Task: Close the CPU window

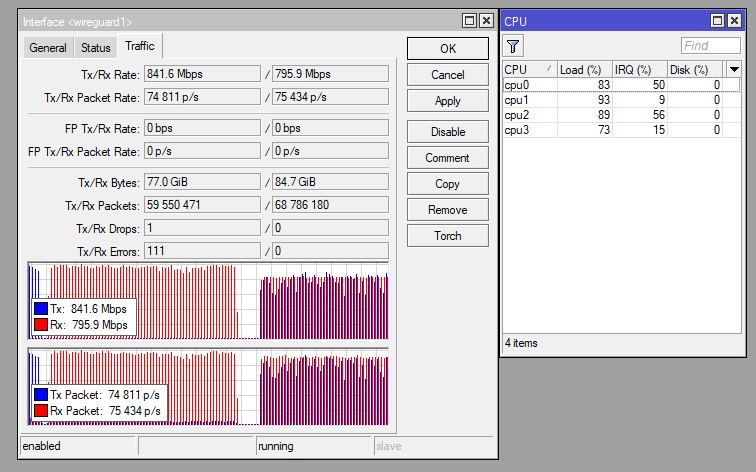Action: point(734,20)
